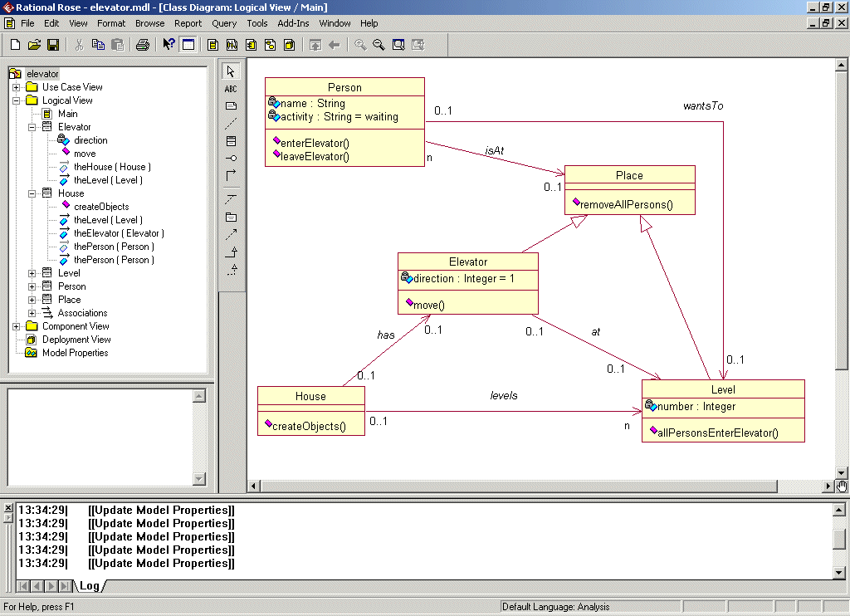Open the Report menu

pyautogui.click(x=188, y=23)
